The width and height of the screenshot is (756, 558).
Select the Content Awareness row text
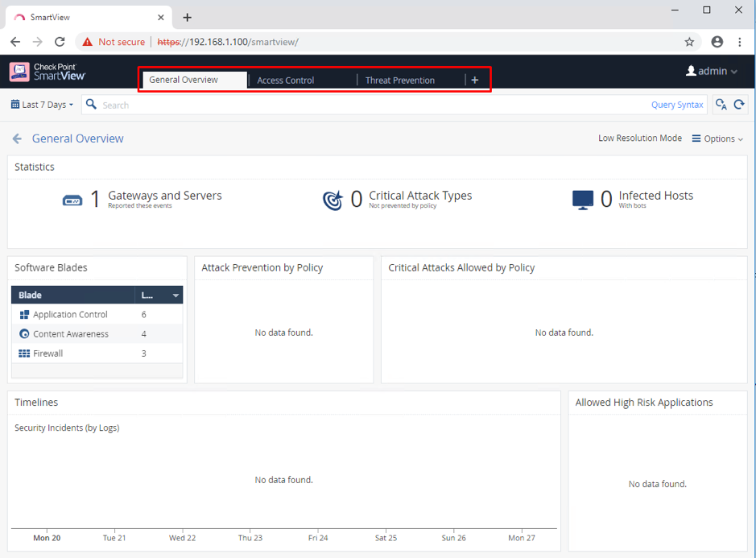point(71,333)
